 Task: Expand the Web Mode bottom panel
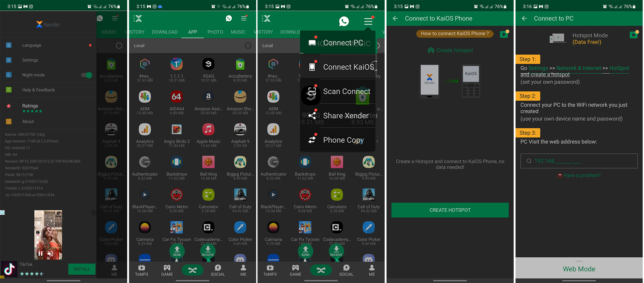[579, 268]
